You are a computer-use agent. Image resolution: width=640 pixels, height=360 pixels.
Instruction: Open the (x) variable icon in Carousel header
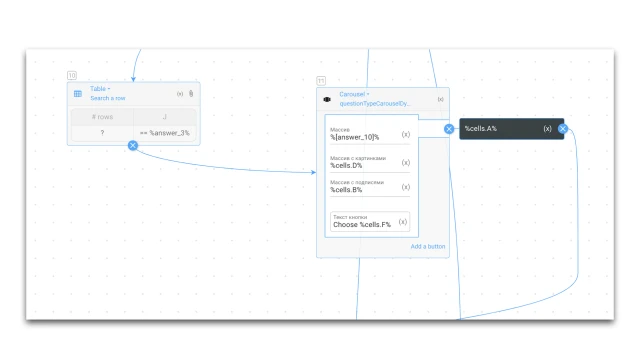[440, 99]
